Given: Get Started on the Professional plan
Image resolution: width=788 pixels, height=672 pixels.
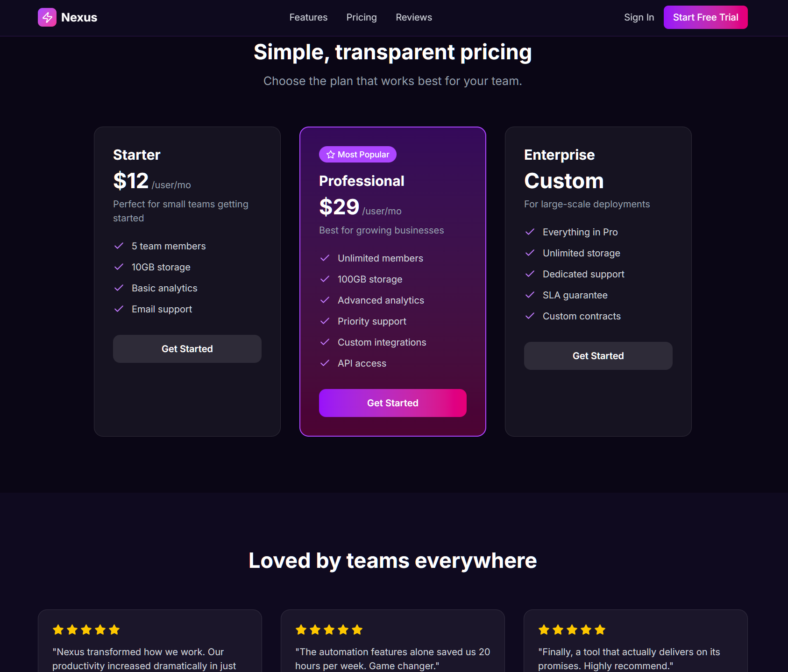Looking at the screenshot, I should (392, 403).
